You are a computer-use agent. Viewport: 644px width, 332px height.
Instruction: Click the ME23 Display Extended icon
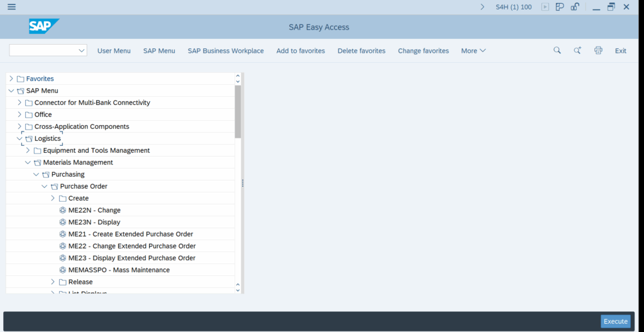[x=62, y=258]
